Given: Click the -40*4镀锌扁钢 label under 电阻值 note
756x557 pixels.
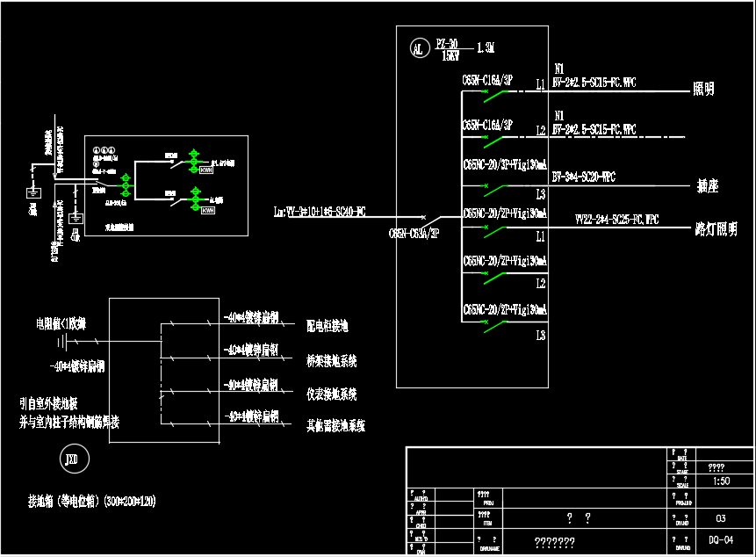Looking at the screenshot, I should pyautogui.click(x=77, y=366).
